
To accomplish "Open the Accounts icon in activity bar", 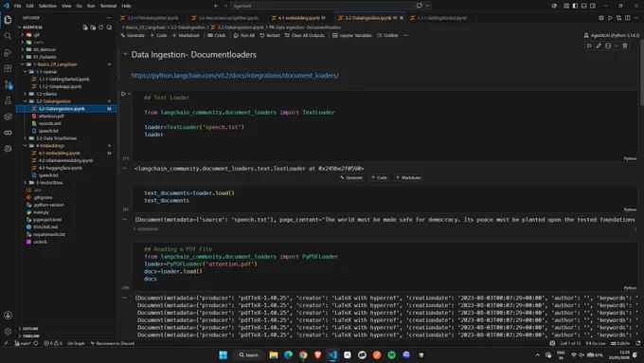I will tap(8, 316).
